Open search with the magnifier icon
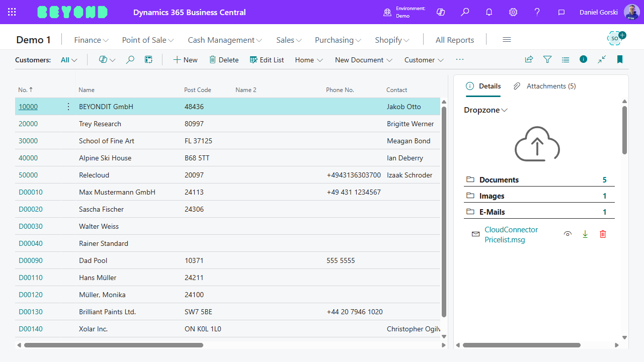This screenshot has width=644, height=362. 130,59
